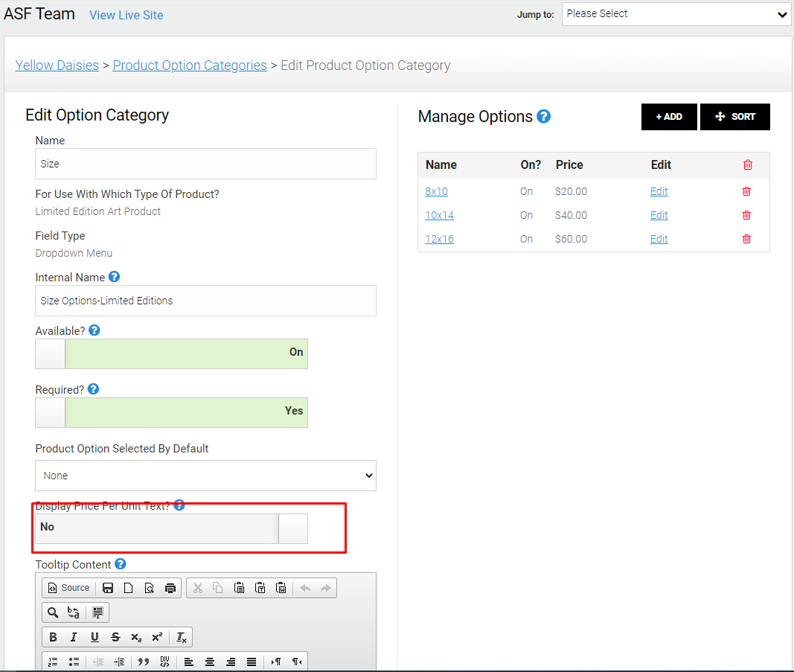Click the Underline icon in the editor

point(95,637)
